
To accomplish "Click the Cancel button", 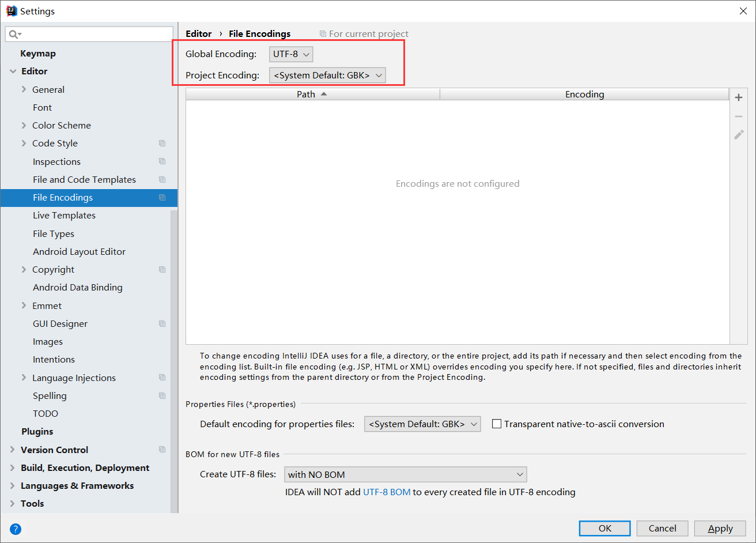I will pyautogui.click(x=663, y=528).
